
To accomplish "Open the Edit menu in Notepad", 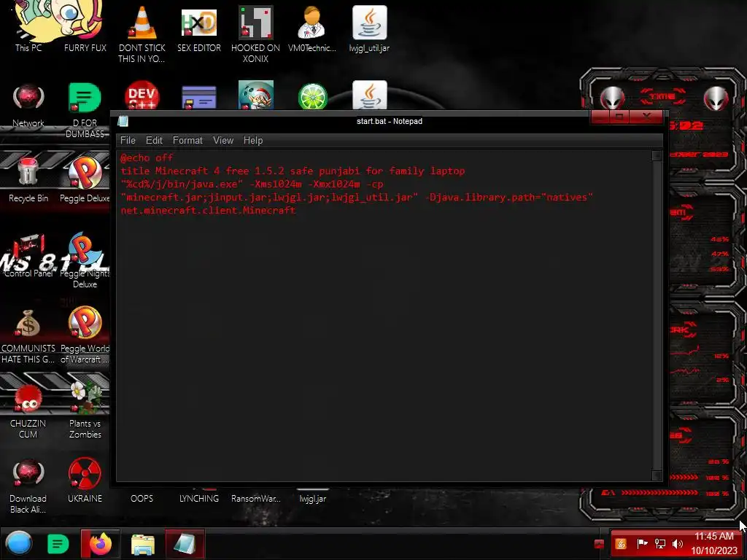I will [154, 141].
